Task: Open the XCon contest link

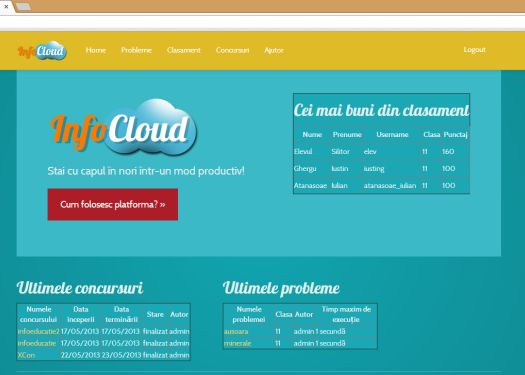Action: 26,355
